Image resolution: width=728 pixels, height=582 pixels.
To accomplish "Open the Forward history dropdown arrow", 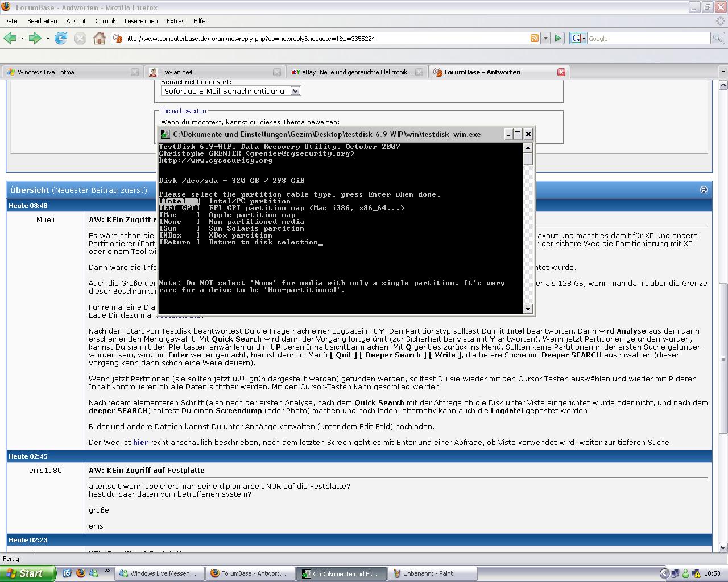I will (x=48, y=39).
